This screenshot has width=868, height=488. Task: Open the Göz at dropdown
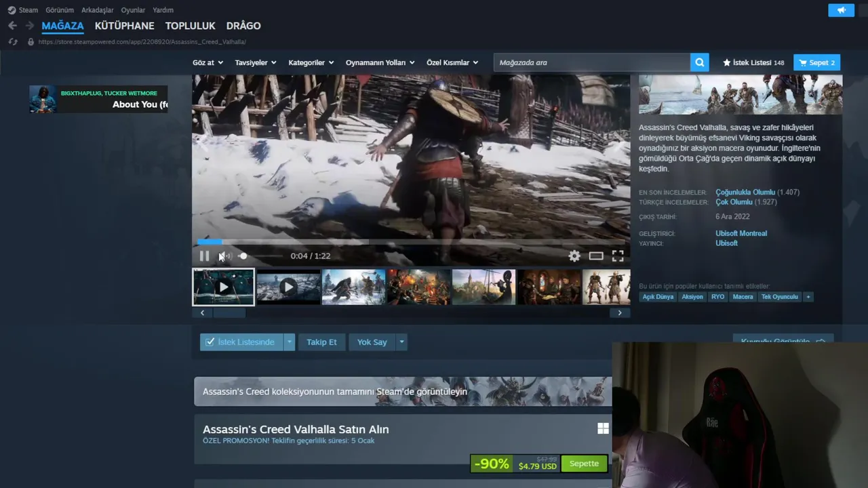[x=208, y=62]
